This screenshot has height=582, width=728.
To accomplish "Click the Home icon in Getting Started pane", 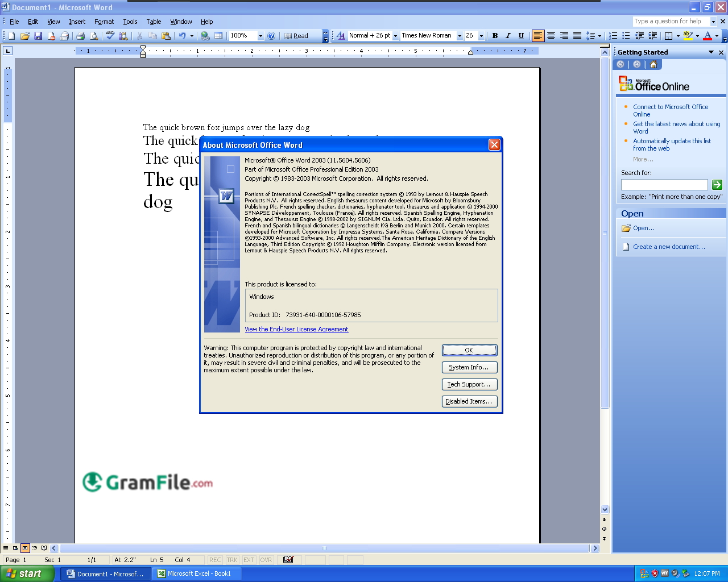I will point(653,64).
